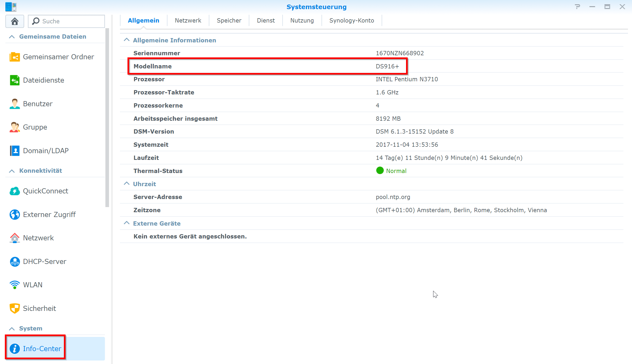Switch to the Netzwerk tab
This screenshot has width=632, height=364.
188,21
